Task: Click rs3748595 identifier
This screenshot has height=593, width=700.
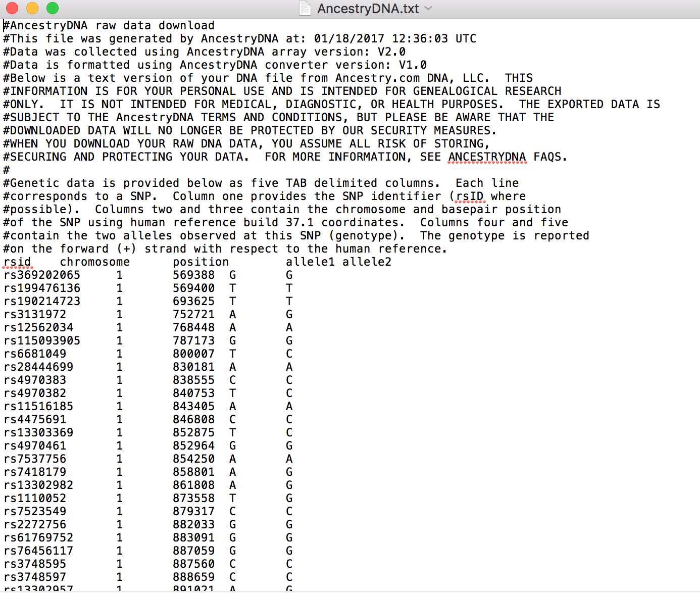Action: pos(35,564)
